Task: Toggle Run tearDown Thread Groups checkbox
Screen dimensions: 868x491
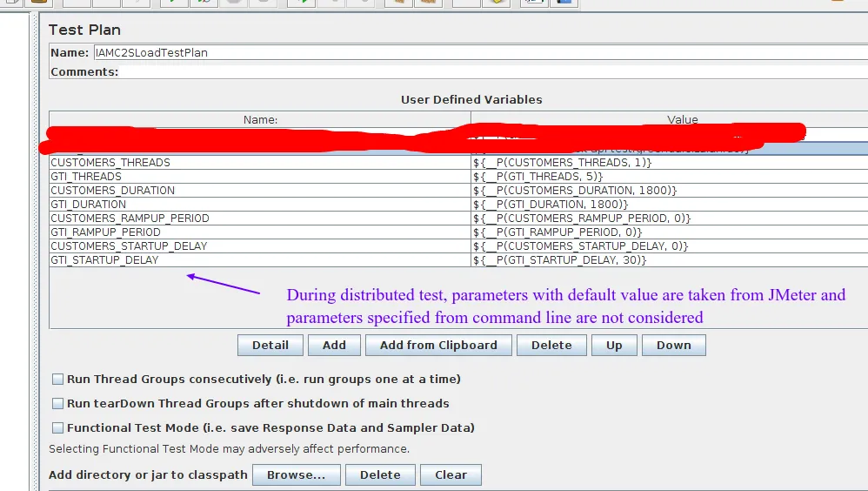Action: click(x=57, y=403)
